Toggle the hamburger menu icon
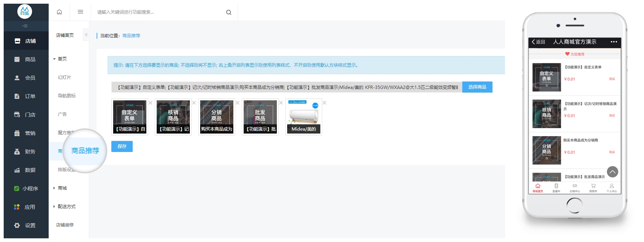644x242 pixels. tap(80, 12)
